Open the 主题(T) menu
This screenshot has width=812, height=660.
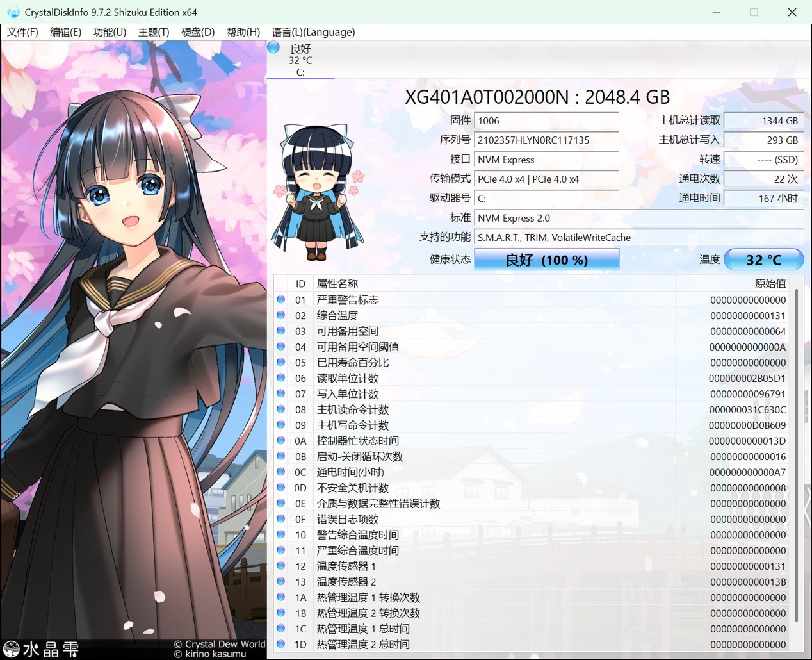click(x=154, y=32)
